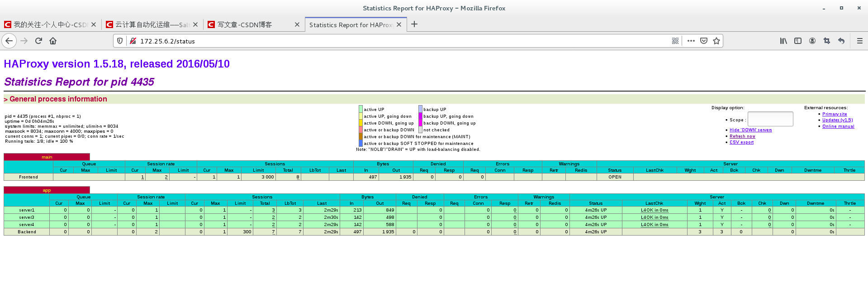This screenshot has height=299, width=868.
Task: Click the HAProxy version 1.5.18 title
Action: [x=117, y=64]
